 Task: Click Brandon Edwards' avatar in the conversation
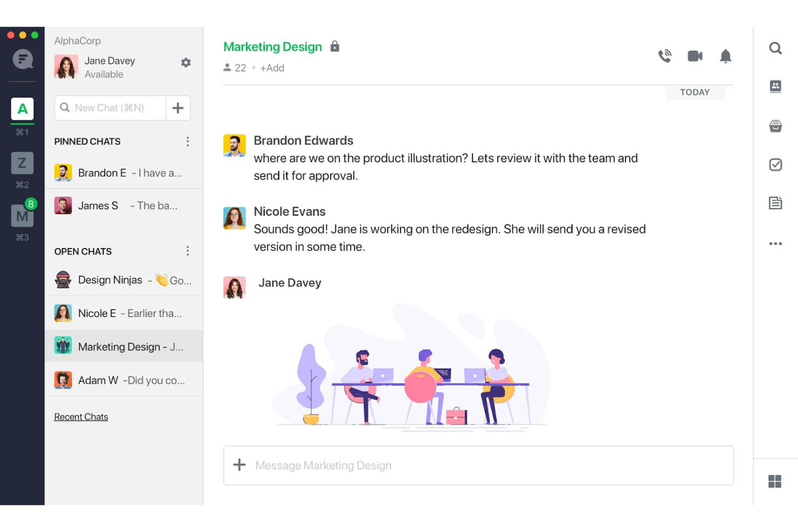click(x=235, y=146)
